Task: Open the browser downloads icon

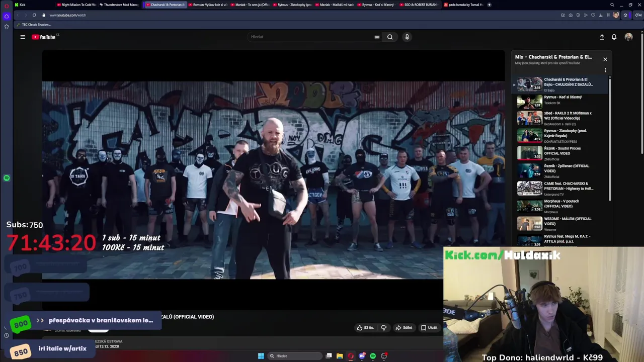Action: 601,15
